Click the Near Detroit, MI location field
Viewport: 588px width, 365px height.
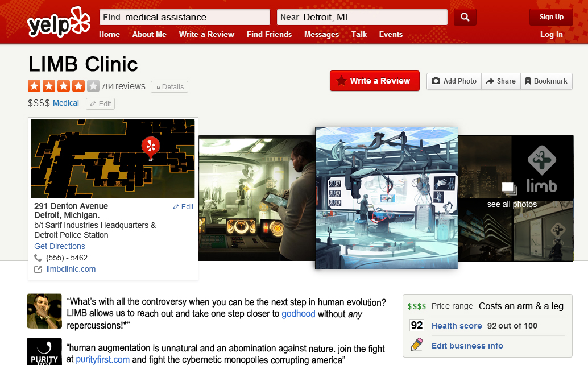(x=362, y=17)
